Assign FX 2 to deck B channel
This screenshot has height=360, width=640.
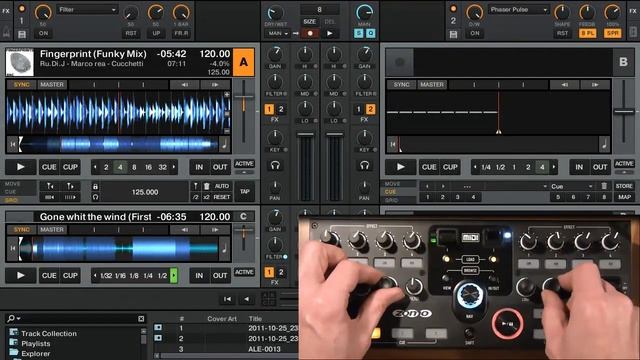370,109
